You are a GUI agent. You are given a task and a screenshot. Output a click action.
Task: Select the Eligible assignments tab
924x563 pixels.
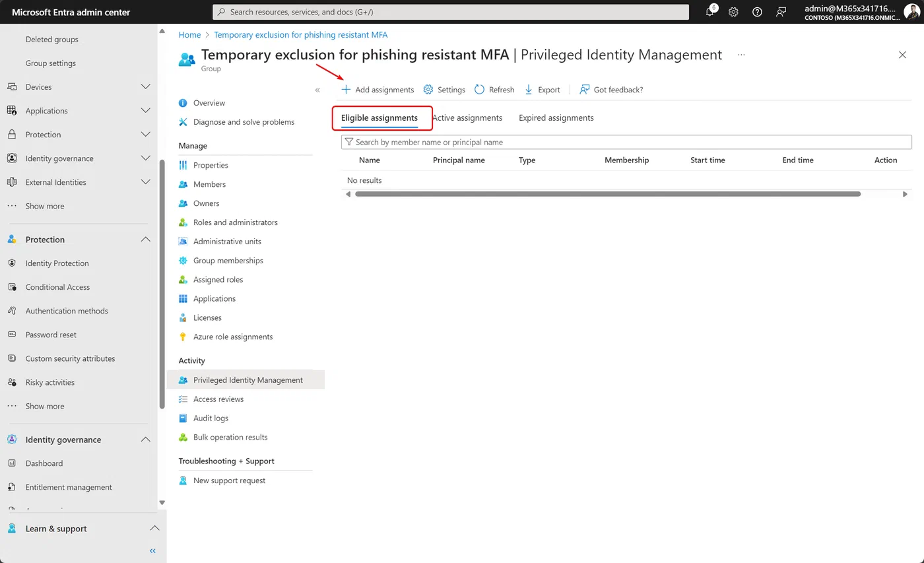coord(379,117)
